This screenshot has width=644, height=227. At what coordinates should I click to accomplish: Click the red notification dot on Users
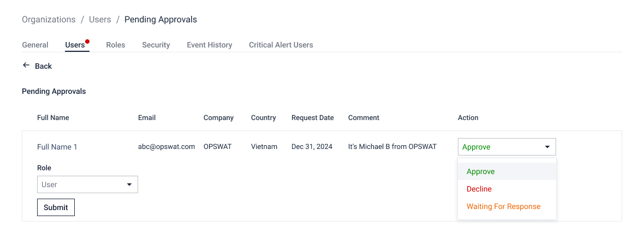pos(87,41)
